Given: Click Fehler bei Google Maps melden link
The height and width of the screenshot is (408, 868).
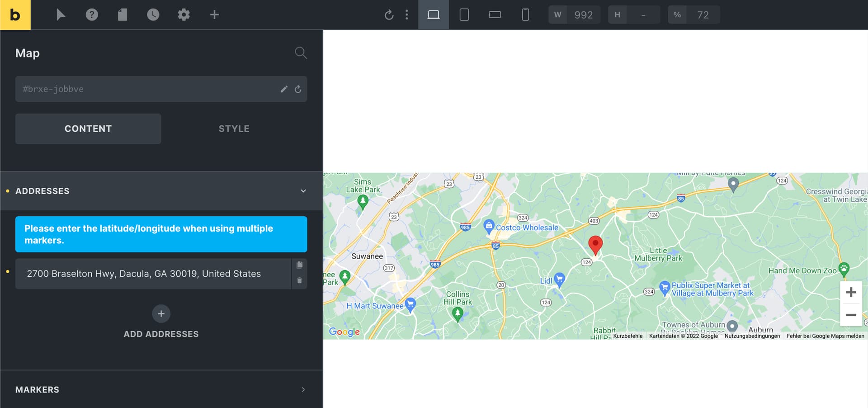Looking at the screenshot, I should tap(826, 336).
